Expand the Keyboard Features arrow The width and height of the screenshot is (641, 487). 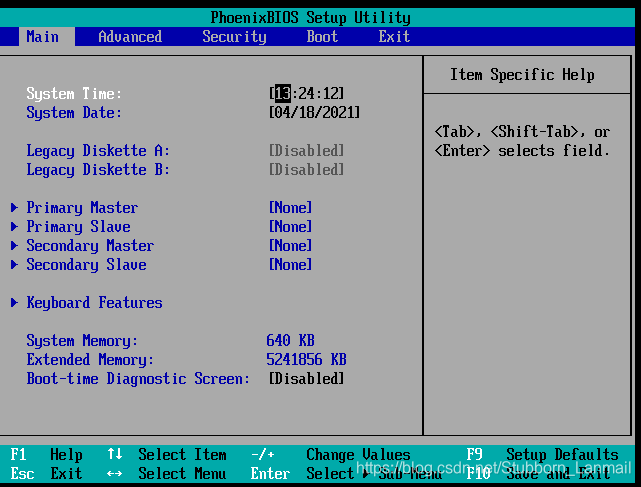click(x=14, y=303)
